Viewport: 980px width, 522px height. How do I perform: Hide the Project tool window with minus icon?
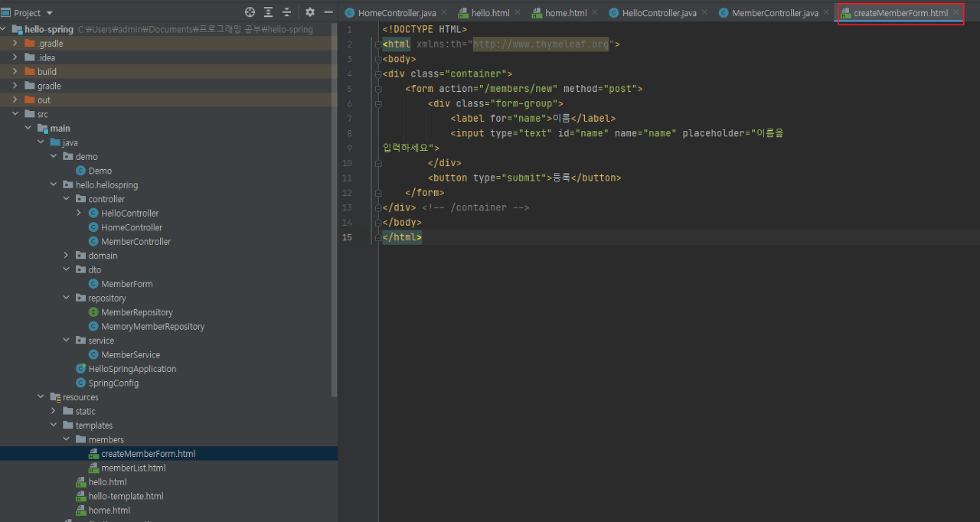tap(328, 12)
